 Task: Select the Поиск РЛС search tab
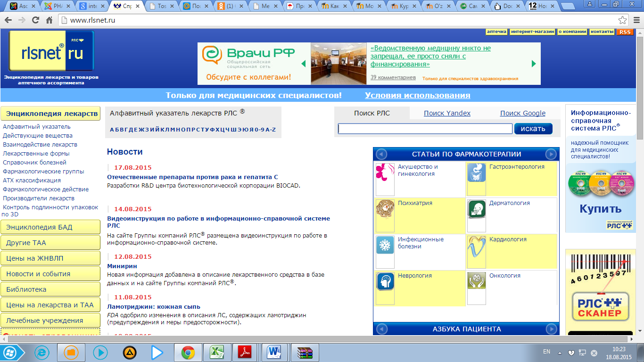click(x=372, y=113)
